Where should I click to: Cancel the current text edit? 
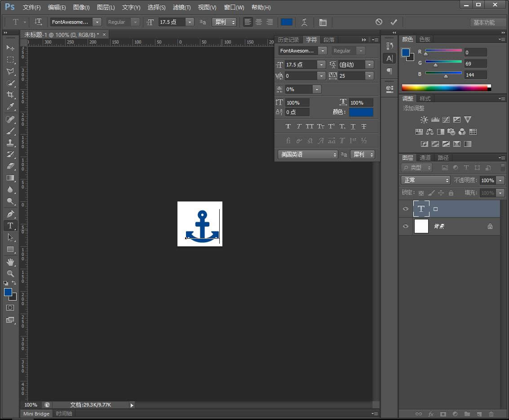379,22
